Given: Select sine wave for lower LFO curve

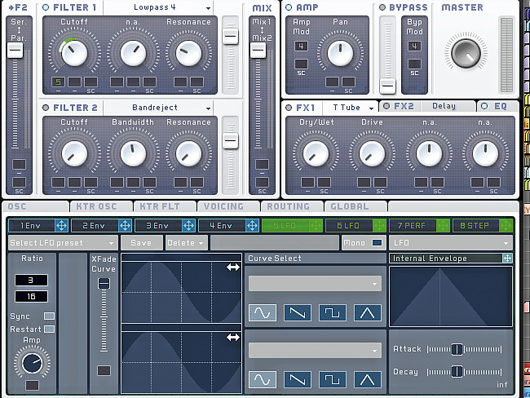Looking at the screenshot, I should [x=263, y=379].
